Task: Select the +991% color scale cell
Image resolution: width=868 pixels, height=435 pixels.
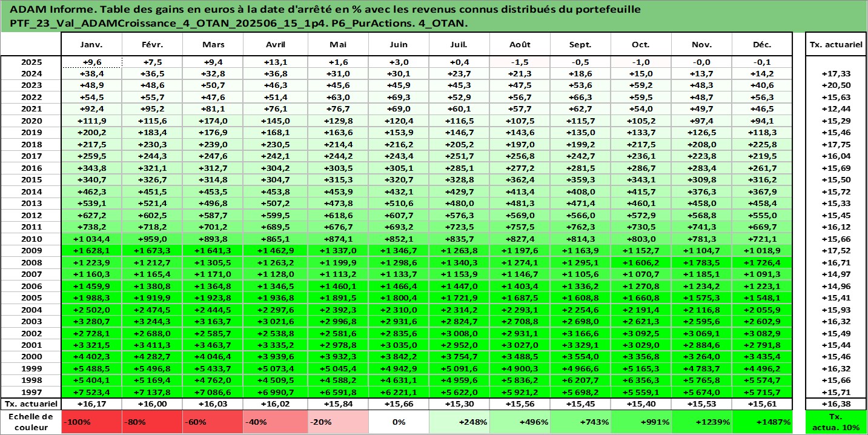Action: pos(641,422)
